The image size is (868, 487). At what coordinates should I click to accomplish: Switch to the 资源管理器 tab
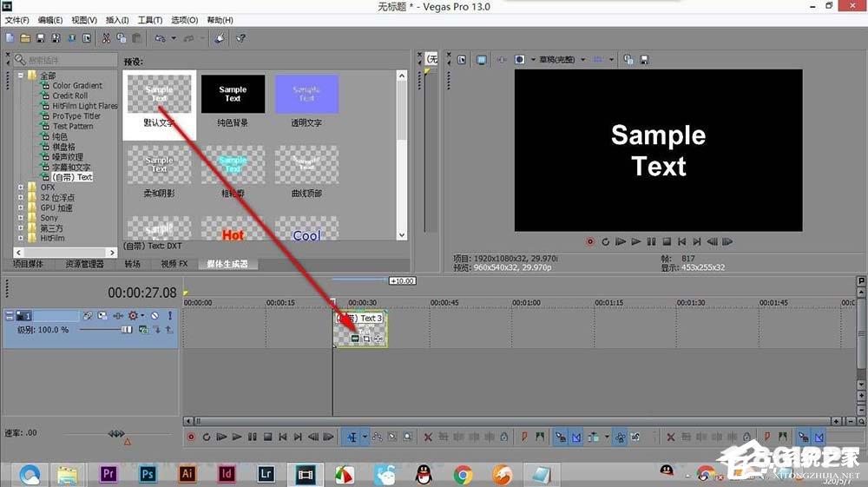coord(84,265)
